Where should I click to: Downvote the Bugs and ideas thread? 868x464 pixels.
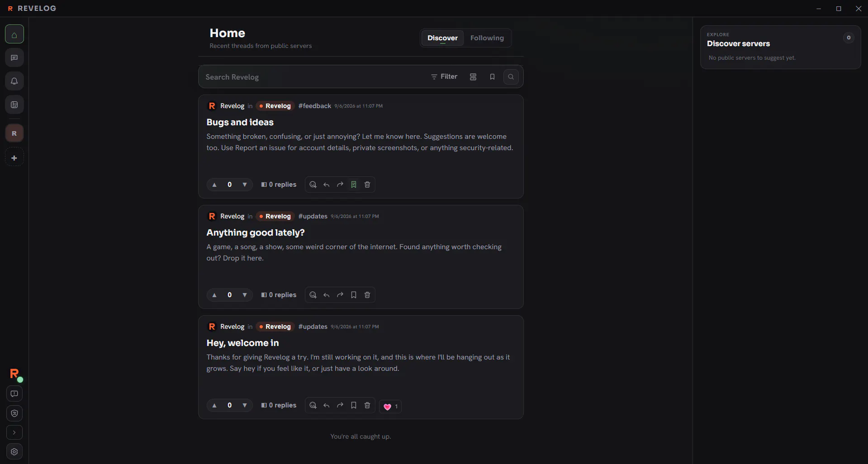245,185
